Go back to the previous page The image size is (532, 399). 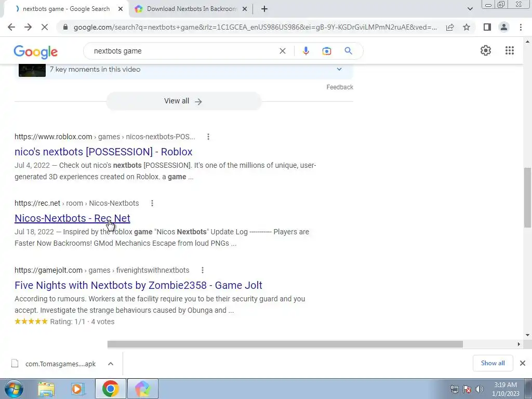(x=11, y=27)
